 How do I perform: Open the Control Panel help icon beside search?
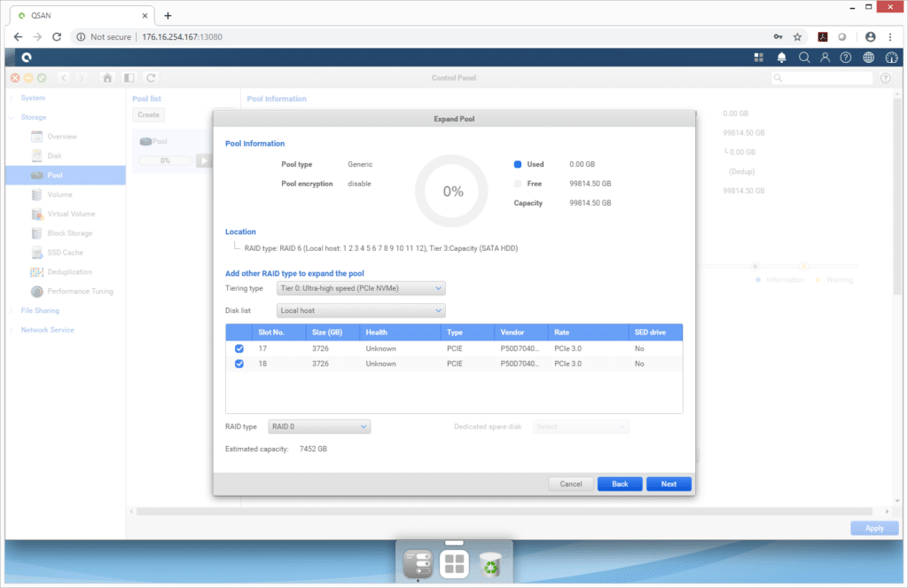[x=886, y=78]
